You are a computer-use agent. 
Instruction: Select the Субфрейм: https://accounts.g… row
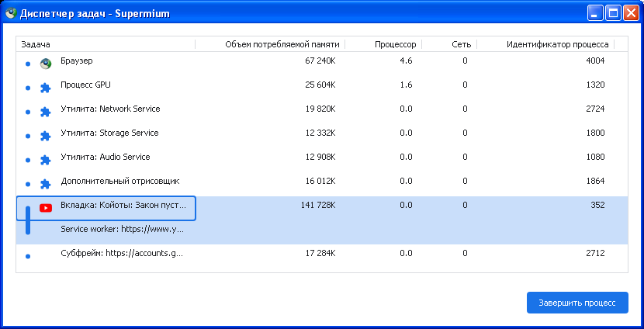click(x=322, y=256)
